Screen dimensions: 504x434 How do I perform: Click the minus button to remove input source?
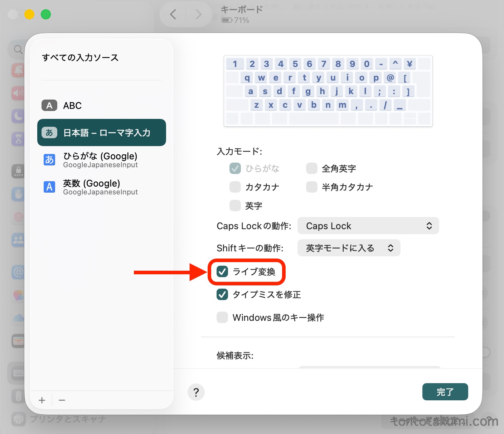(x=62, y=400)
